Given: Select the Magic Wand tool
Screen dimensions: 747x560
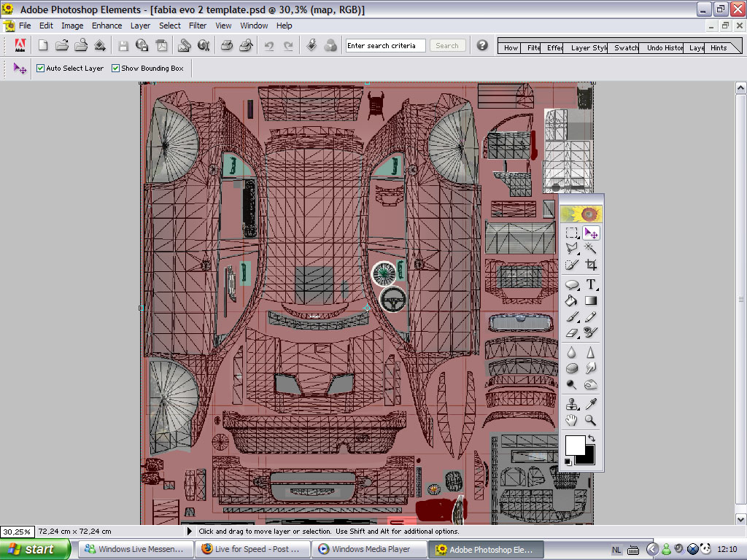Looking at the screenshot, I should 591,249.
